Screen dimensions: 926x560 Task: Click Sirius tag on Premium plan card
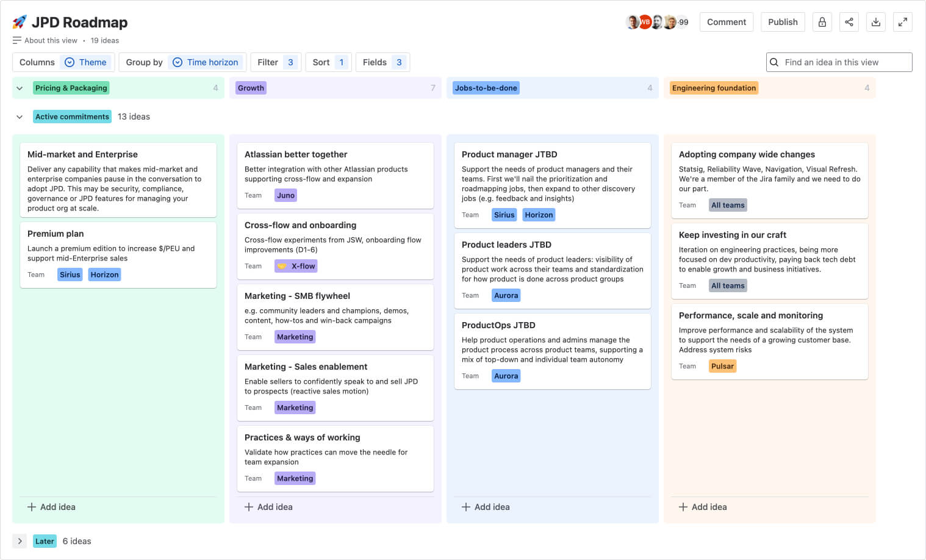[70, 275]
